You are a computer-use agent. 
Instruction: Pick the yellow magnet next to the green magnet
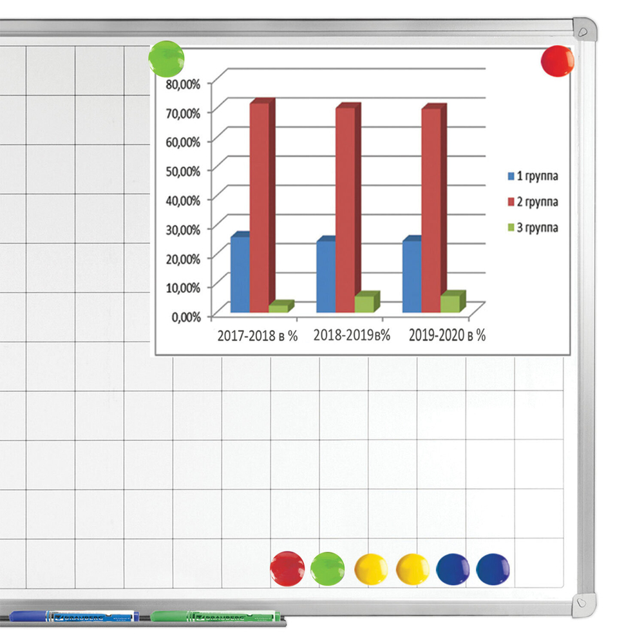coord(371,569)
